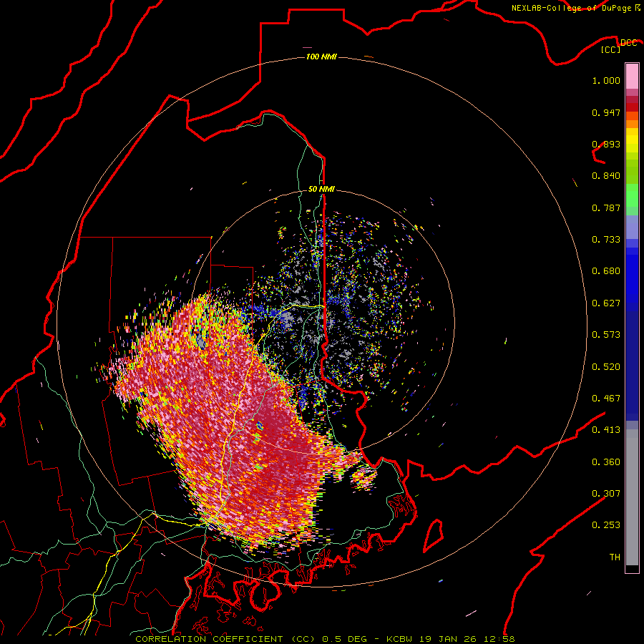Click the 100 NMI range ring label

pos(321,57)
